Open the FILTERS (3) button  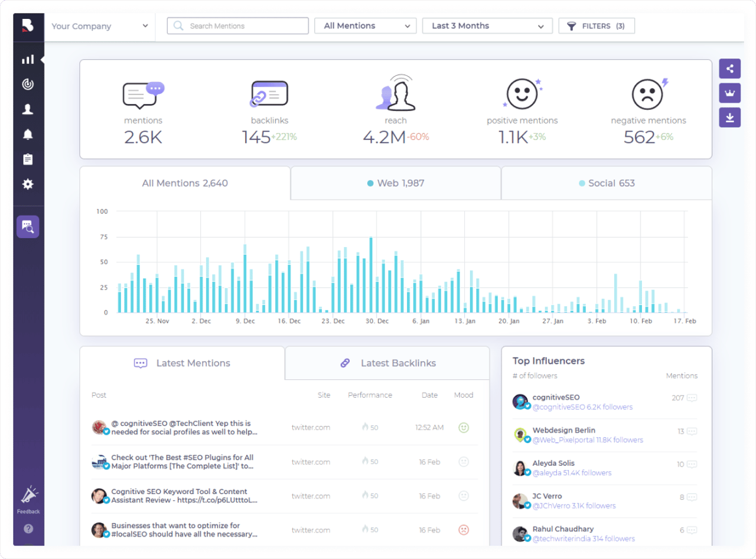(x=597, y=26)
